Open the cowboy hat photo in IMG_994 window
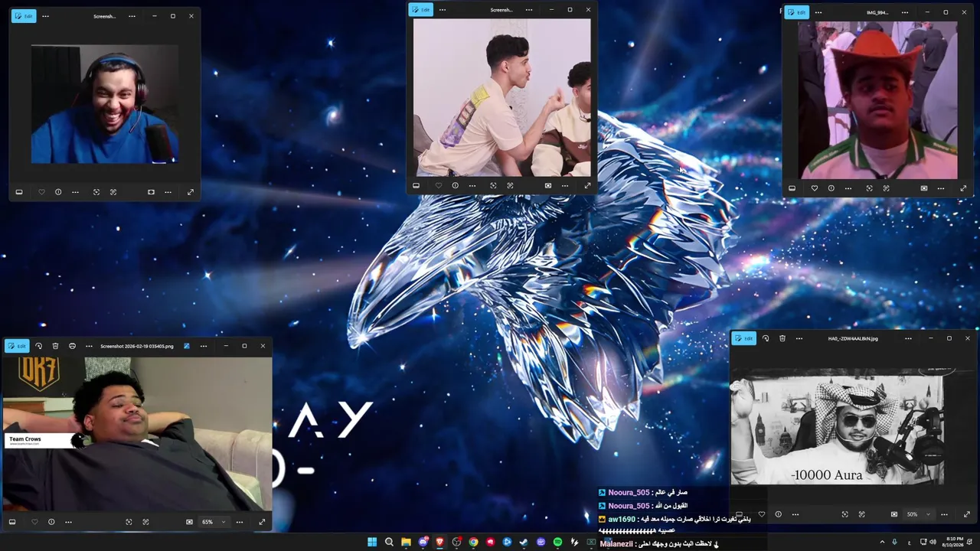980x551 pixels. pos(877,100)
